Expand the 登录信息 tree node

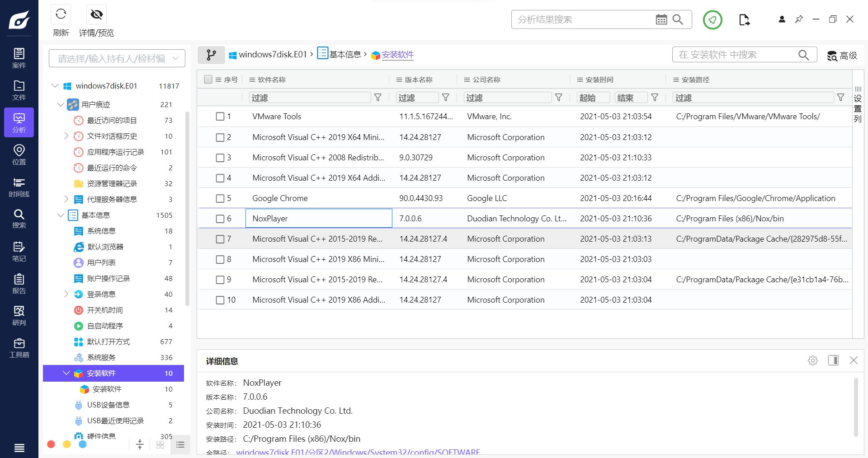pyautogui.click(x=66, y=294)
